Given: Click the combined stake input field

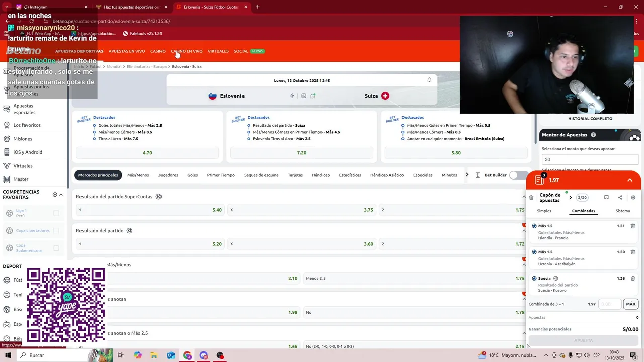Looking at the screenshot, I should 610,304.
